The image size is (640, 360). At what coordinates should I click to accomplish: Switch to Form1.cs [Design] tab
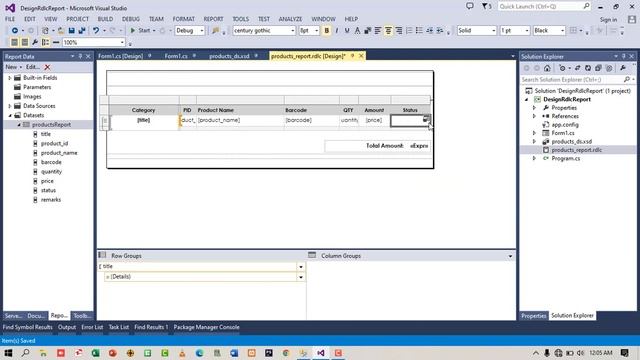pyautogui.click(x=121, y=56)
